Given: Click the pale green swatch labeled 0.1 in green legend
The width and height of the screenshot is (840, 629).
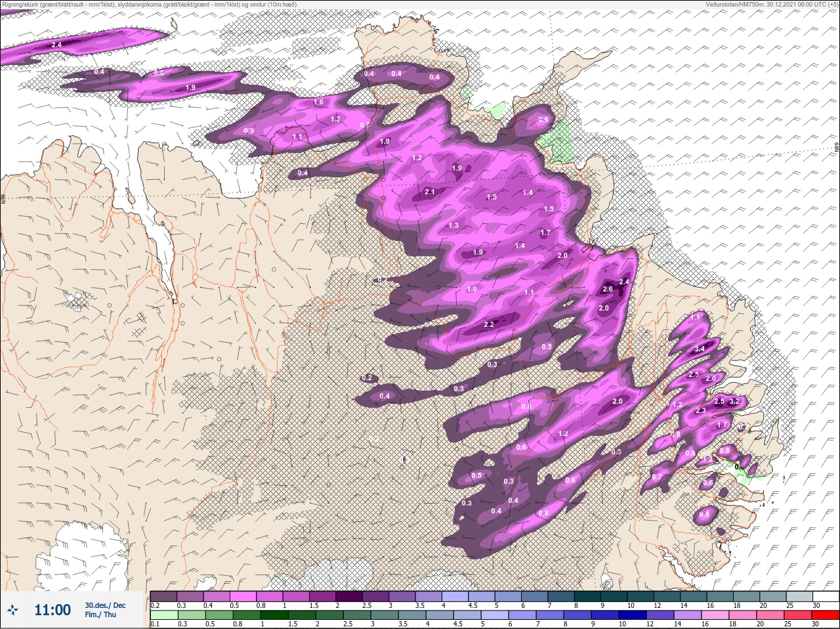Looking at the screenshot, I should (164, 616).
